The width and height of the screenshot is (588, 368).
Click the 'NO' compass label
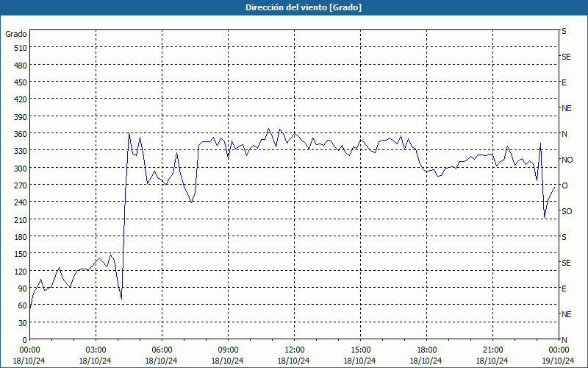click(567, 160)
